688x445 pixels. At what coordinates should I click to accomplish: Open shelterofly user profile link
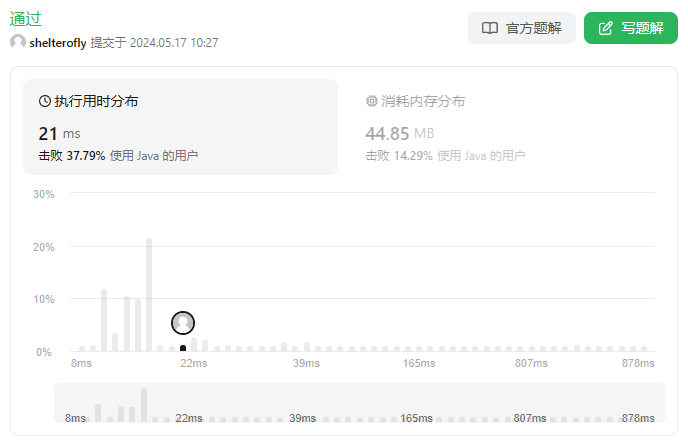pos(58,43)
